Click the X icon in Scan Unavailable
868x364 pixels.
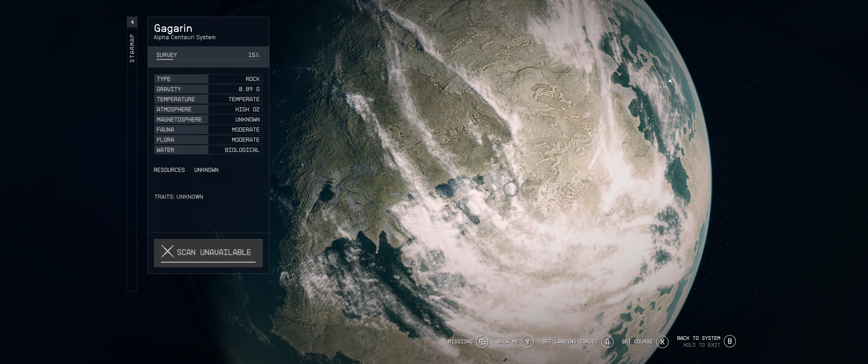pyautogui.click(x=167, y=252)
